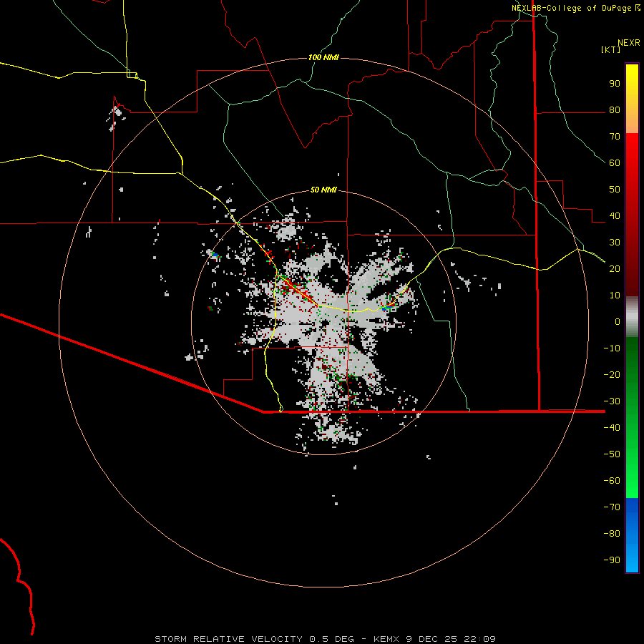The height and width of the screenshot is (644, 644).
Task: Select the -60 knot scale label
Action: pyautogui.click(x=612, y=481)
